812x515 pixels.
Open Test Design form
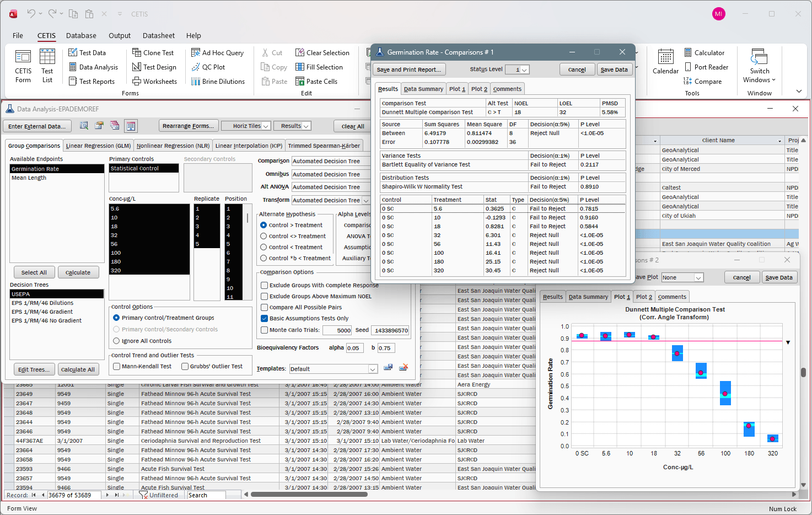coord(154,67)
